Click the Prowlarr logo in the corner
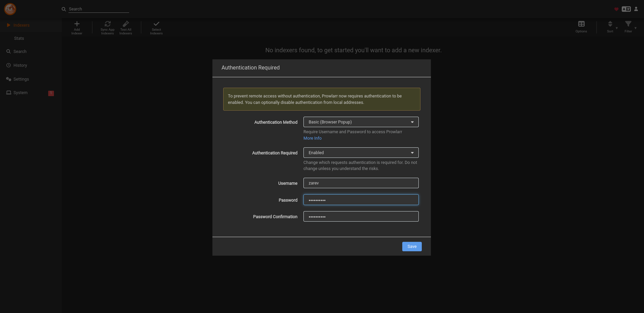Viewport: 644px width, 313px height. coord(10,9)
